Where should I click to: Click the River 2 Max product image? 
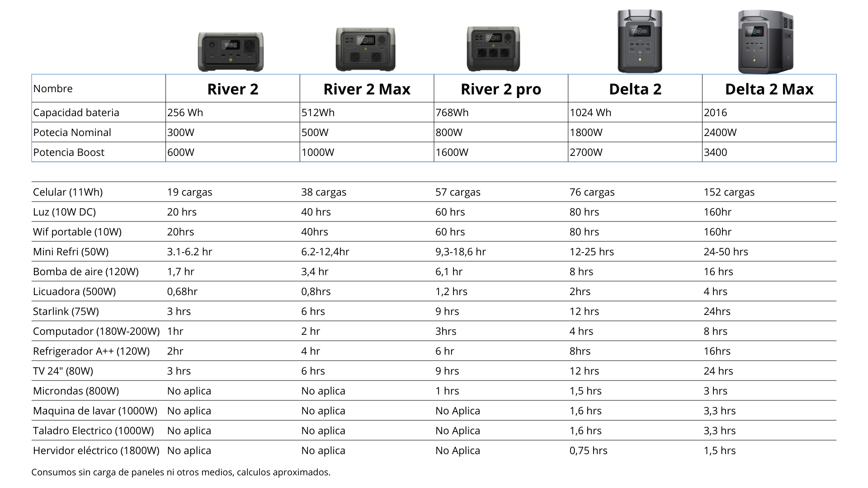[365, 49]
